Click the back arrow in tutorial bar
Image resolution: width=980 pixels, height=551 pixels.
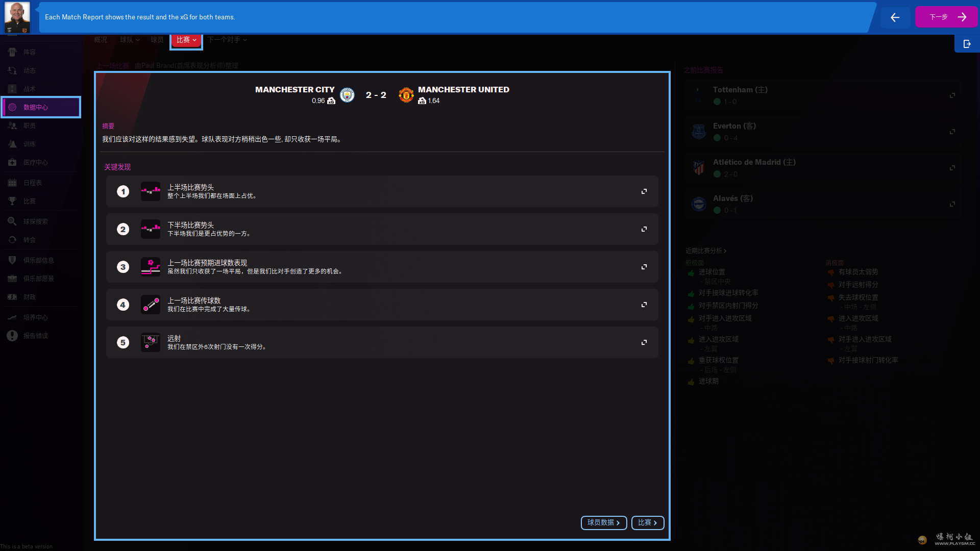pos(895,17)
